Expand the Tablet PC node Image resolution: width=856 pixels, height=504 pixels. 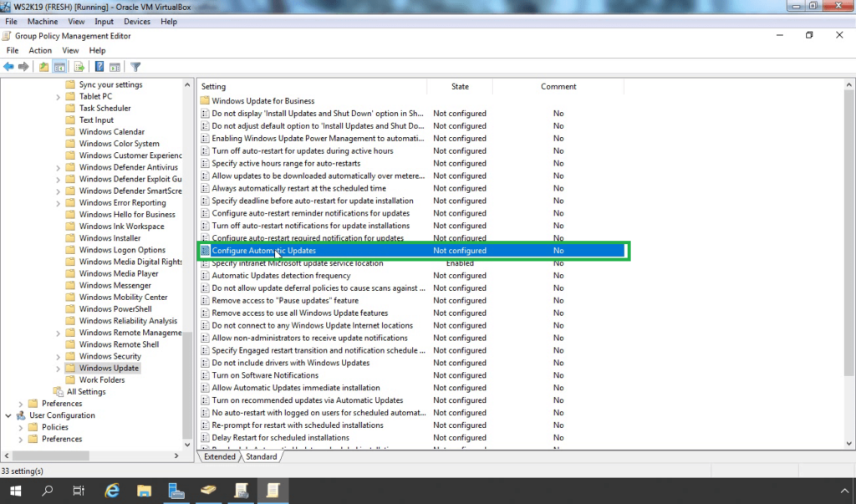tap(58, 97)
